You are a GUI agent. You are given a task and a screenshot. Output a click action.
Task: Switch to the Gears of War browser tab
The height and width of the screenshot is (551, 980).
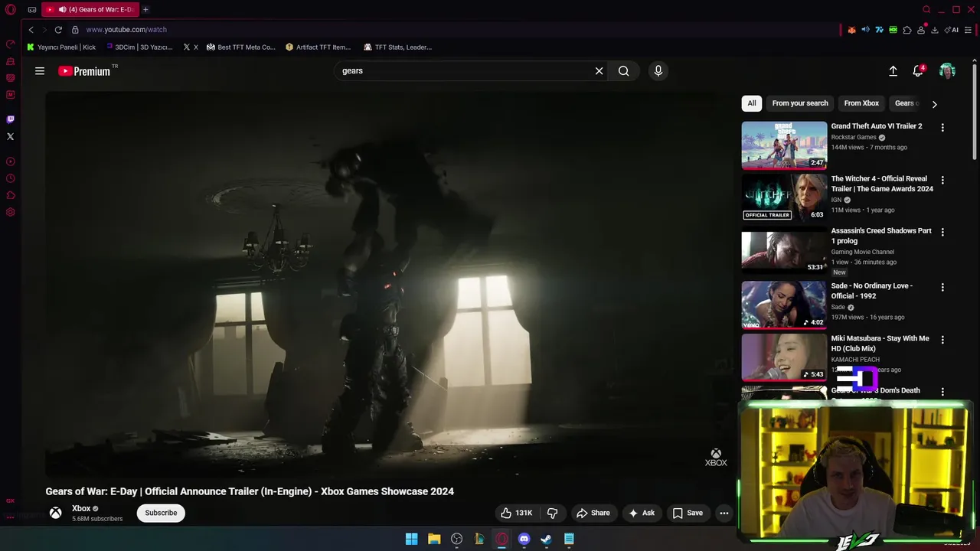point(90,10)
